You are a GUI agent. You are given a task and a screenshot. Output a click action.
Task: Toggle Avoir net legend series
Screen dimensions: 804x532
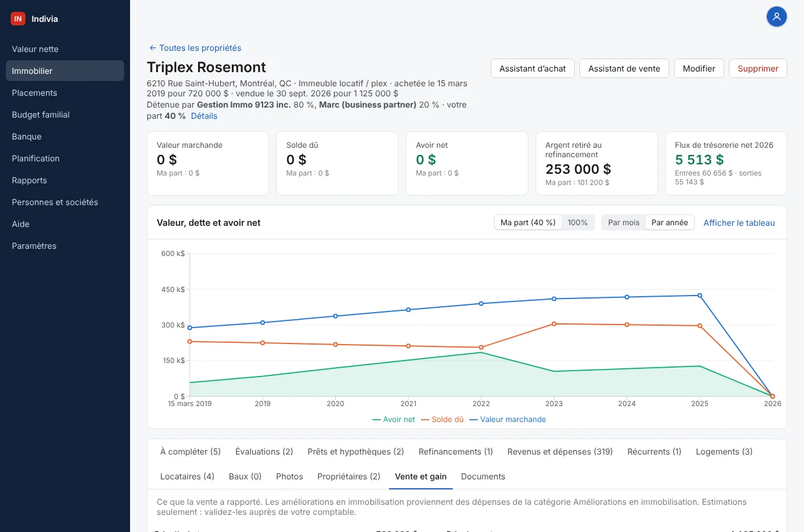pyautogui.click(x=394, y=420)
